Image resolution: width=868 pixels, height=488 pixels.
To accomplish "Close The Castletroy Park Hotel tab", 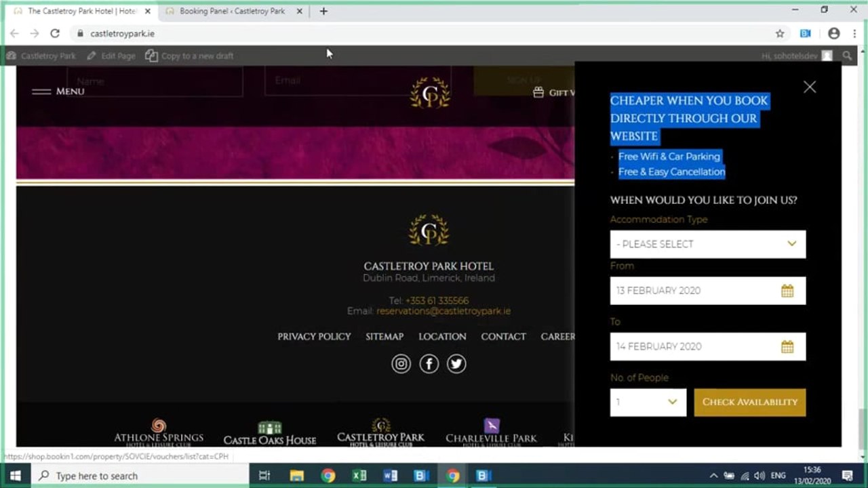I will [x=147, y=12].
